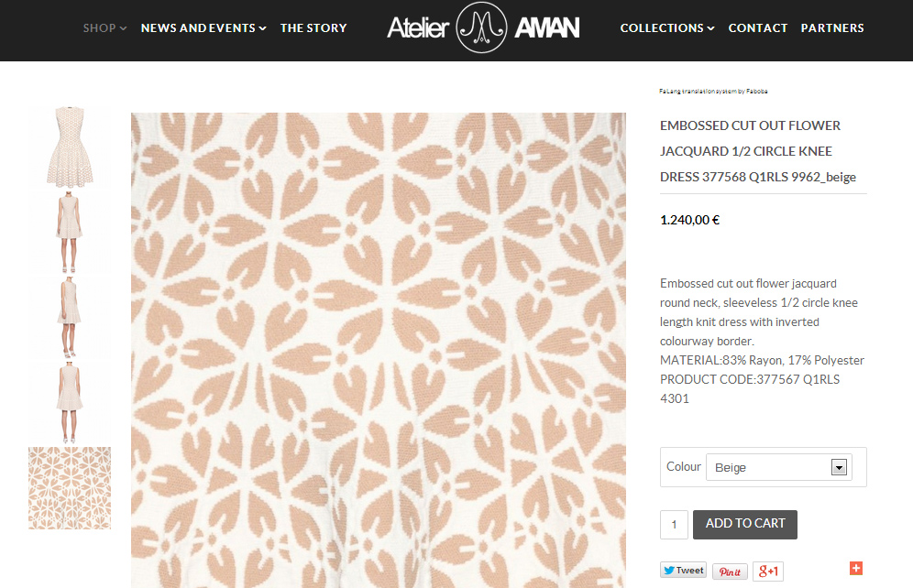Select the beige fabric pattern thumbnail

click(70, 488)
